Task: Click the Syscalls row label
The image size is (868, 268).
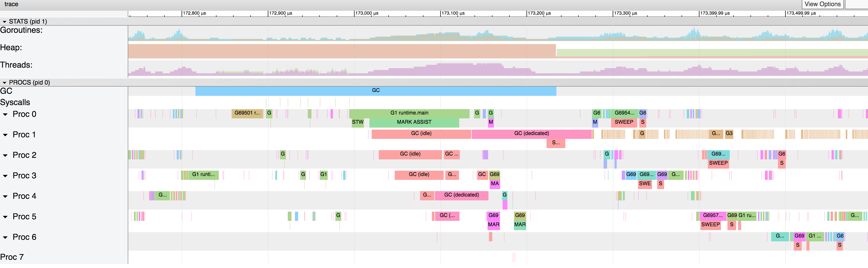Action: click(x=15, y=102)
